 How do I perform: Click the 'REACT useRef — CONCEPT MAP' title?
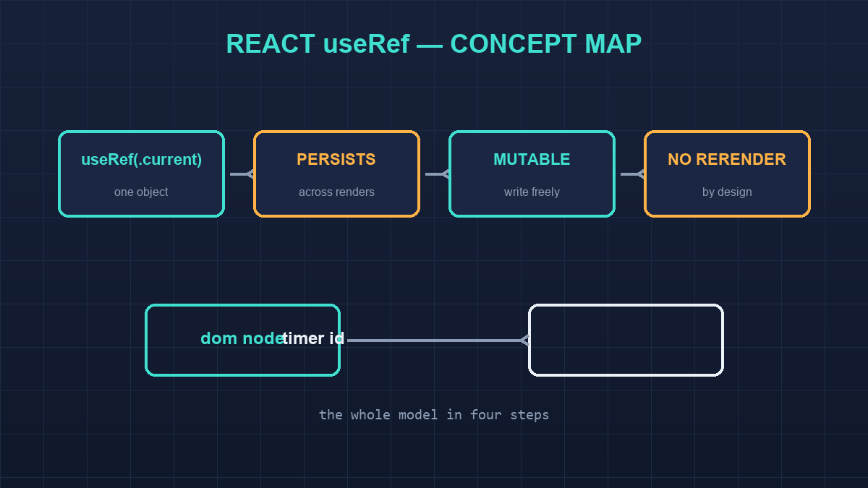click(x=434, y=44)
